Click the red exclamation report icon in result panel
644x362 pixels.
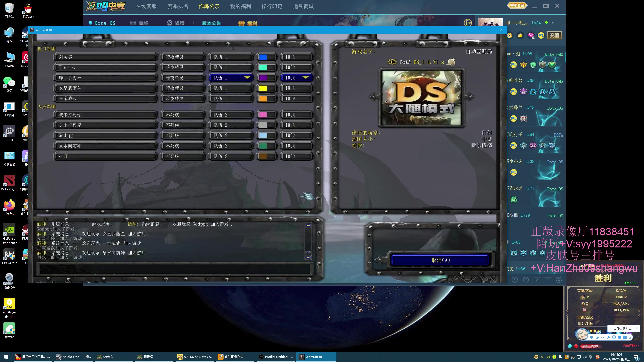pos(576,346)
